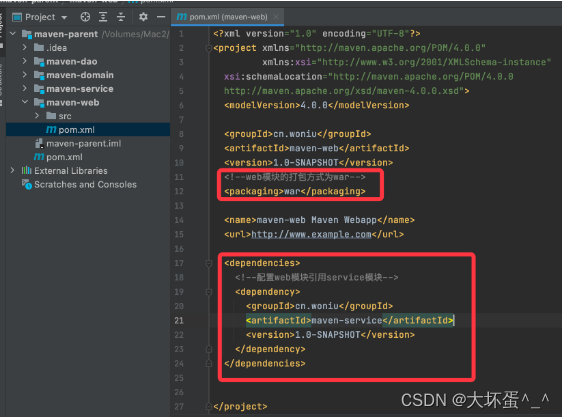The image size is (565, 419).
Task: Expand the maven-service module
Action: [x=25, y=88]
